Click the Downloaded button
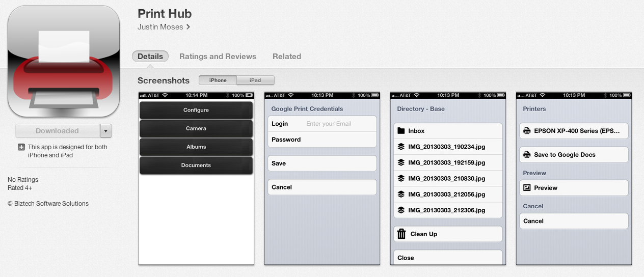Image resolution: width=644 pixels, height=277 pixels. 58,131
